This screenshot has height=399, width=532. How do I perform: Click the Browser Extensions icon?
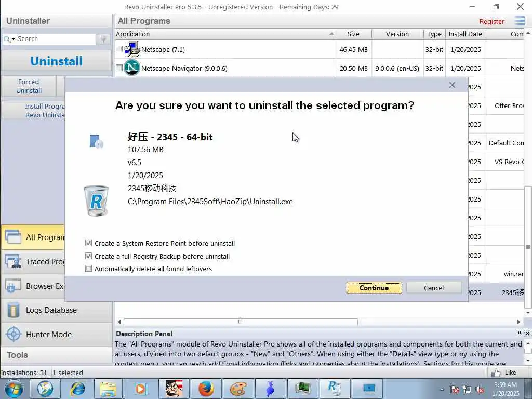pos(13,286)
